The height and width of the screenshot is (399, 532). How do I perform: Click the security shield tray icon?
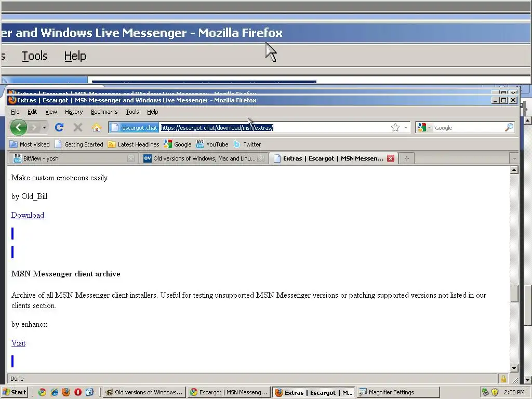point(495,392)
